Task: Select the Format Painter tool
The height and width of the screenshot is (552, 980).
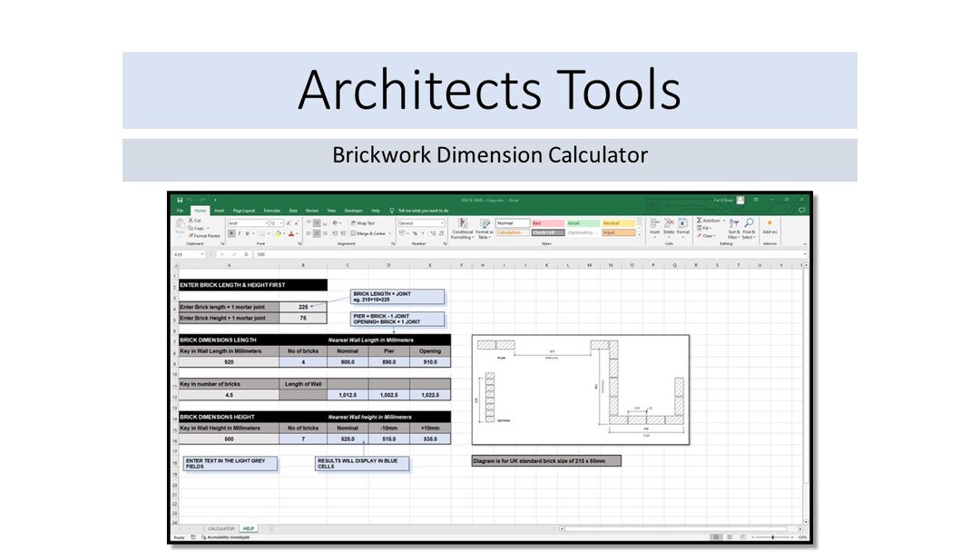Action: pos(203,235)
